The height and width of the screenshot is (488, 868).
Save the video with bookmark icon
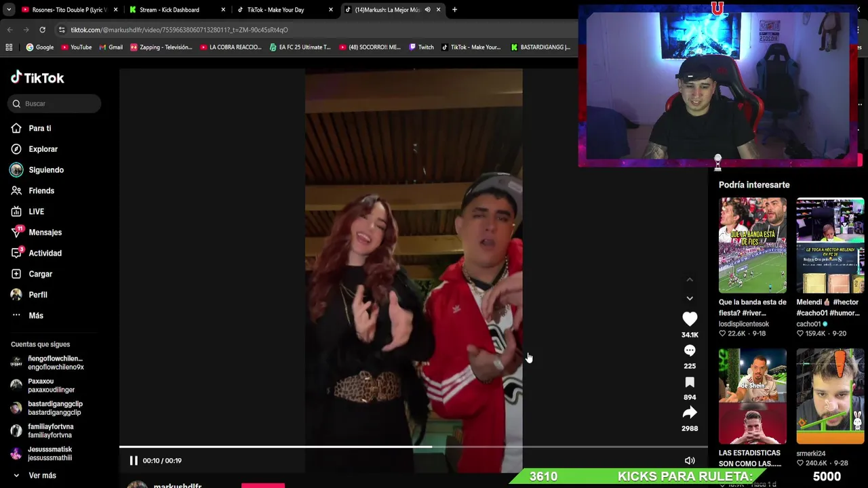coord(690,382)
